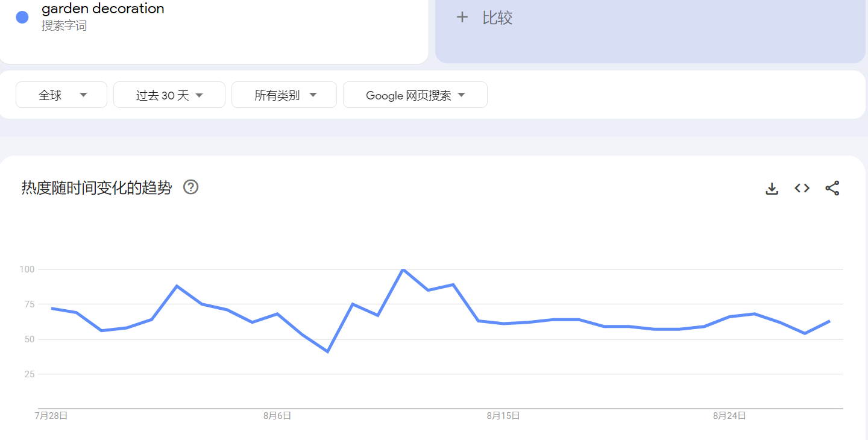Click the 8月15日 date axis label
Viewport: 868px width, 440px height.
pos(503,416)
